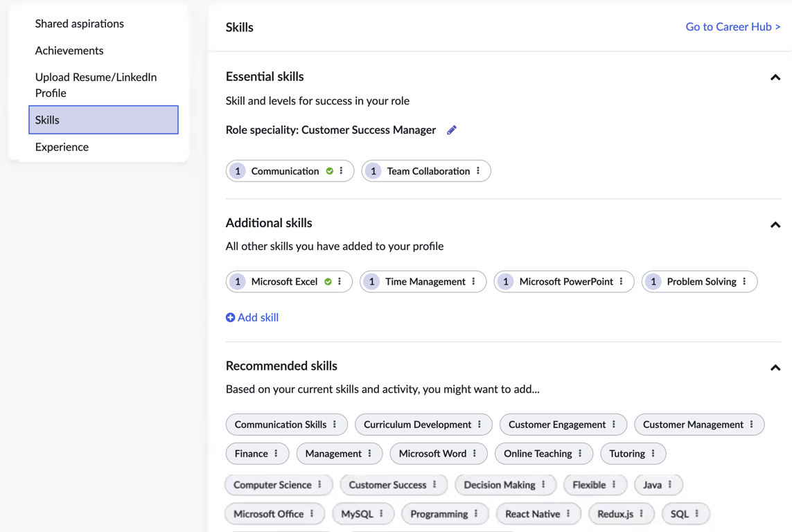Open the Decision Making three-dot menu
792x532 pixels.
[543, 485]
